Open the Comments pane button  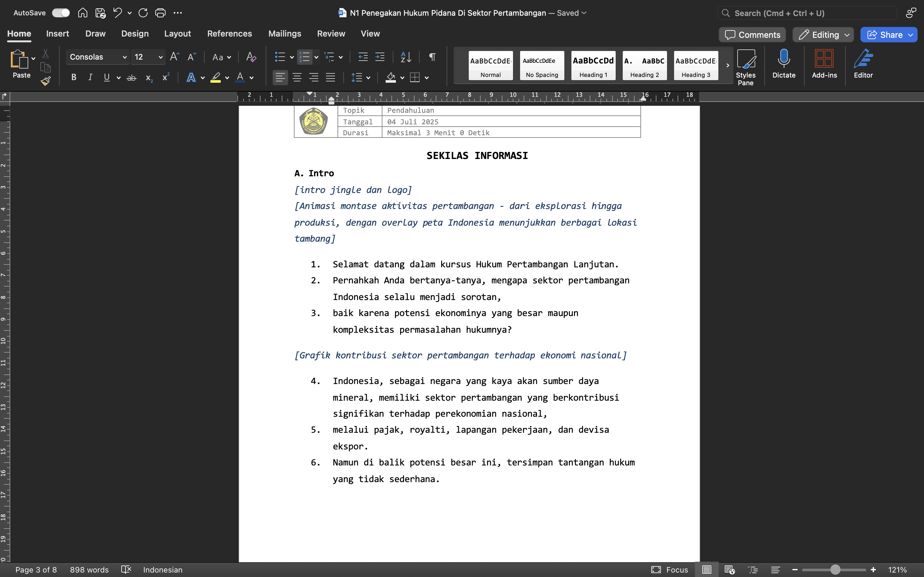752,35
